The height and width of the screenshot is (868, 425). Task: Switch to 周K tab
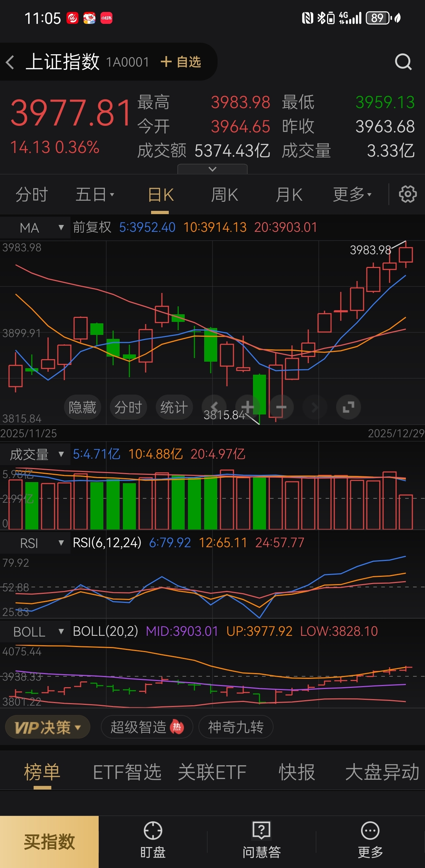[224, 195]
